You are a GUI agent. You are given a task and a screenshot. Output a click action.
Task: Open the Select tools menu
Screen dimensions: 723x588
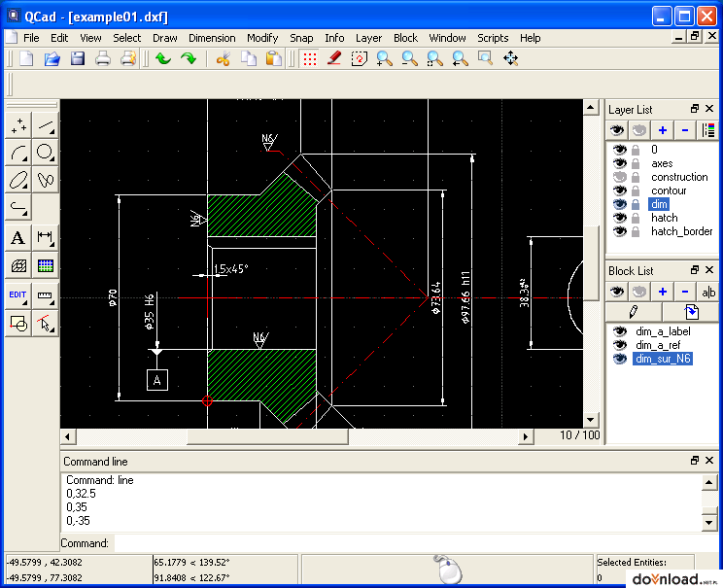click(45, 324)
